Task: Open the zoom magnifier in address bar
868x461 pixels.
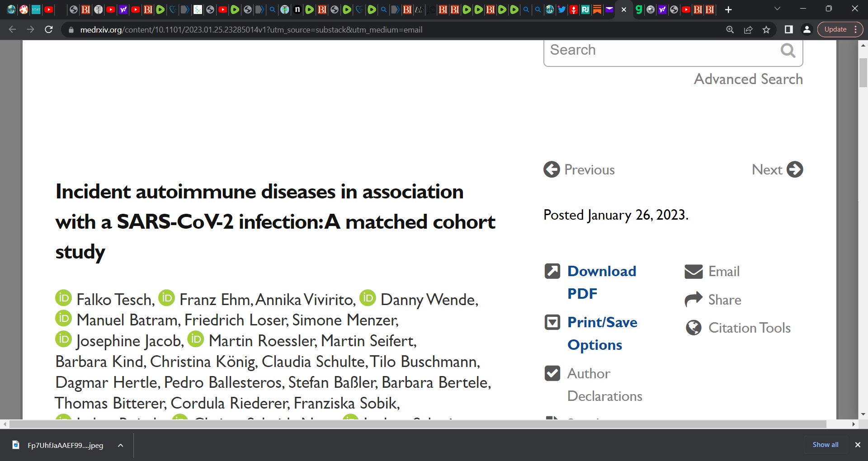Action: point(730,29)
